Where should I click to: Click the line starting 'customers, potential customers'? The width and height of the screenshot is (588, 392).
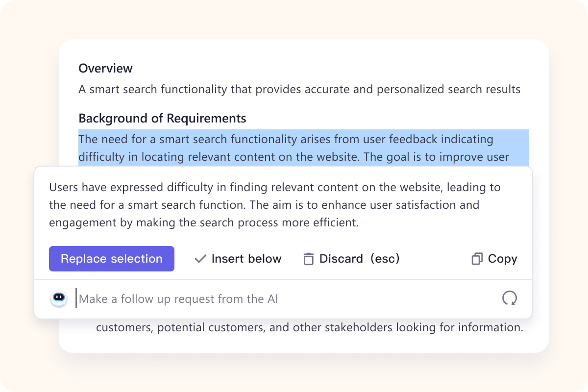[309, 327]
